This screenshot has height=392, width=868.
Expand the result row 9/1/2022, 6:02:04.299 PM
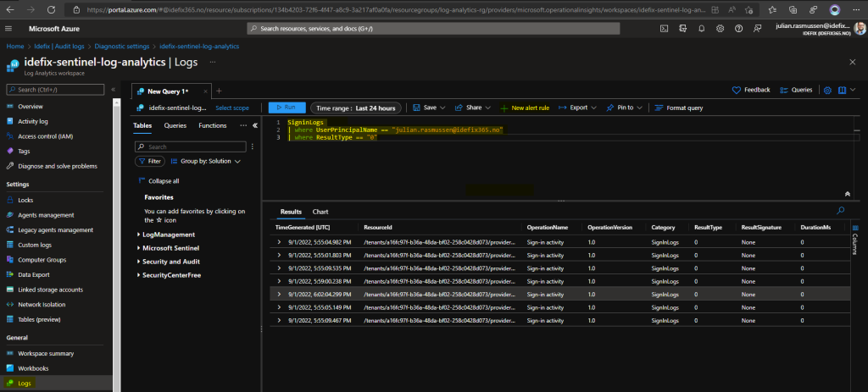tap(279, 294)
